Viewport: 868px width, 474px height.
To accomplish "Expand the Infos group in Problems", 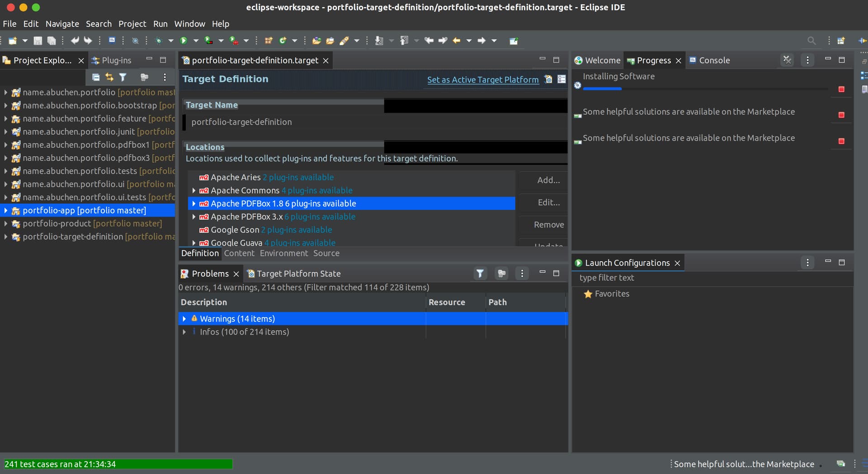I will click(x=184, y=332).
